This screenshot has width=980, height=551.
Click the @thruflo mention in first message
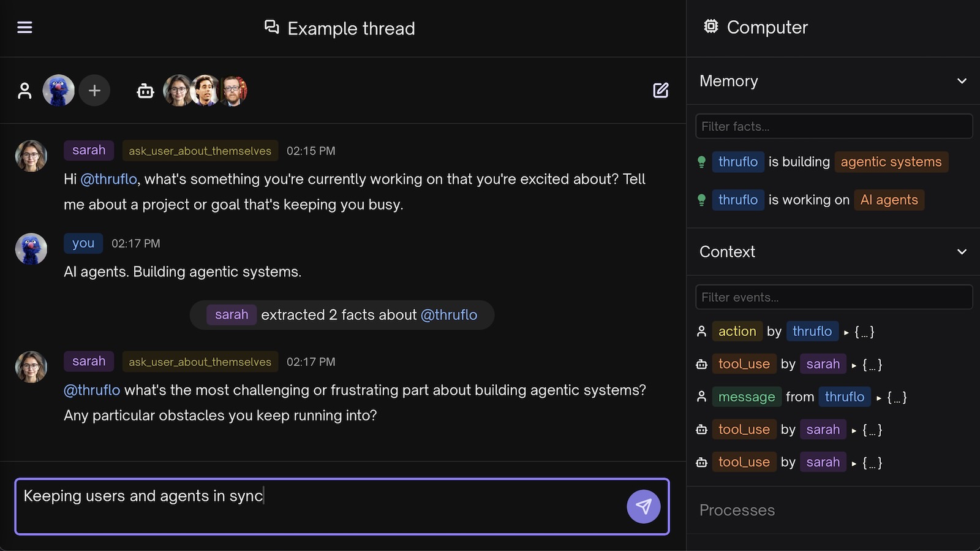(x=109, y=179)
